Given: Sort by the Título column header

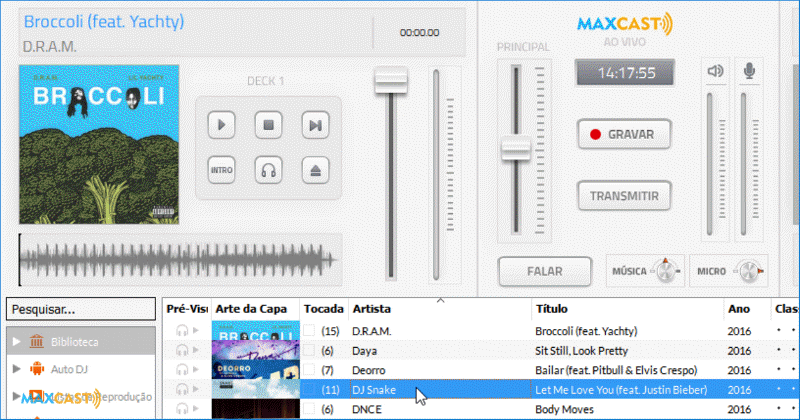Looking at the screenshot, I should [628, 309].
